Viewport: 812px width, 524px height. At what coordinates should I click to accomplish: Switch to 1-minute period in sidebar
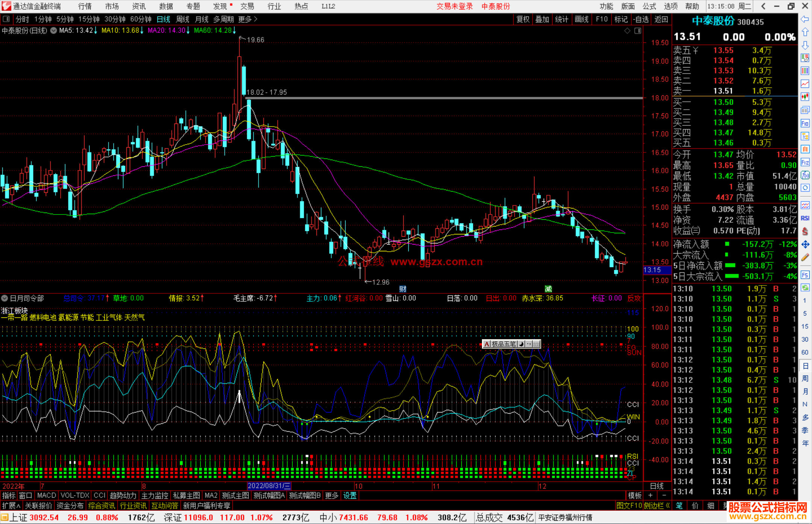804,301
